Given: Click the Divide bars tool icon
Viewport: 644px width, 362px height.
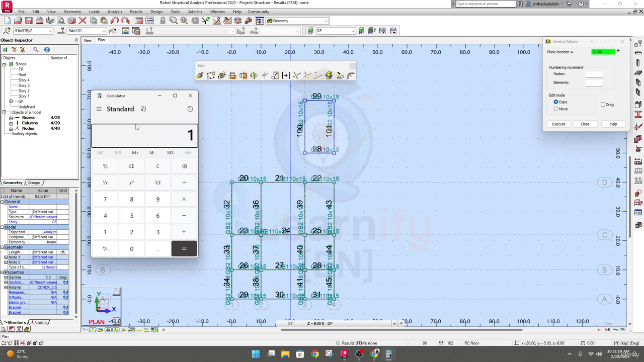Looking at the screenshot, I should click(x=286, y=75).
